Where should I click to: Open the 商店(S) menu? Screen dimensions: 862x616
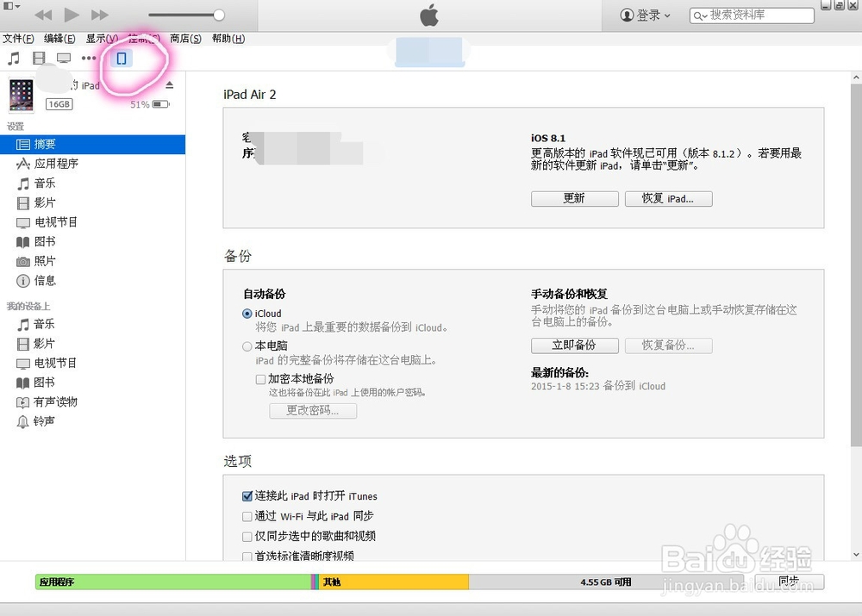185,39
